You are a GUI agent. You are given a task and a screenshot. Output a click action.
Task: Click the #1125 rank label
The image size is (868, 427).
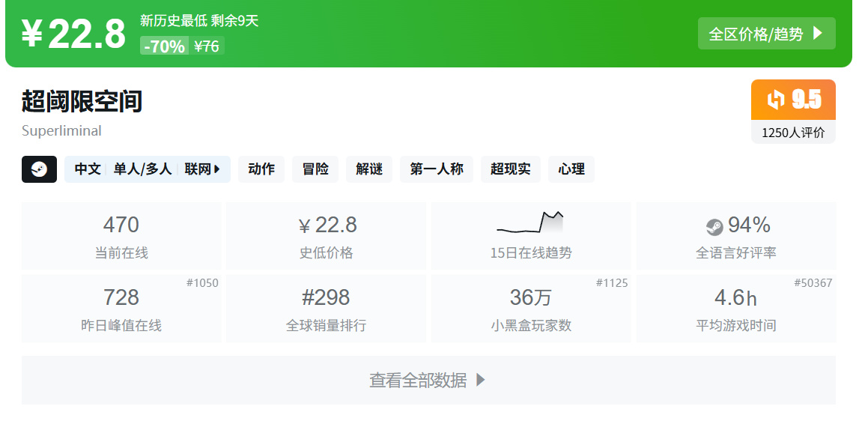(x=612, y=283)
